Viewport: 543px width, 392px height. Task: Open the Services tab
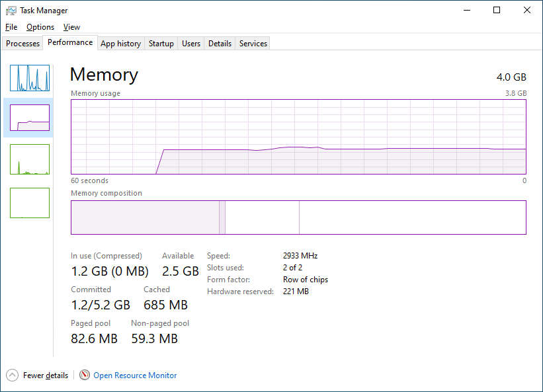pos(253,44)
